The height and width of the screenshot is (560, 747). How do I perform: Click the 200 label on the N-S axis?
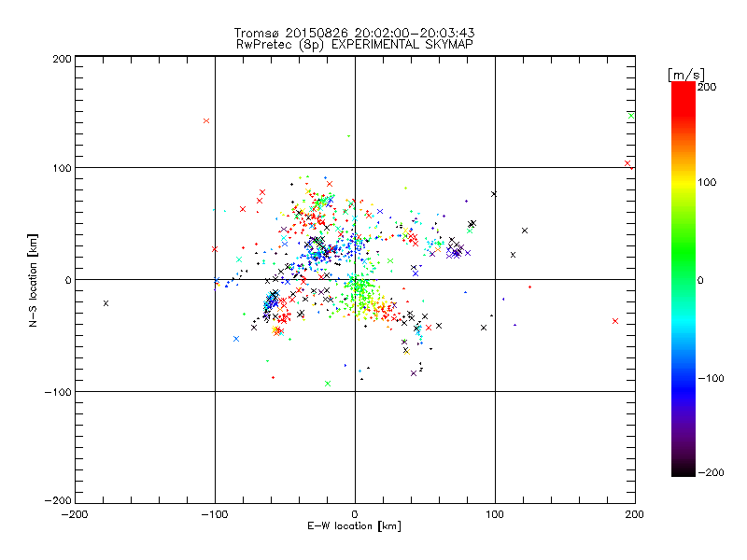62,59
